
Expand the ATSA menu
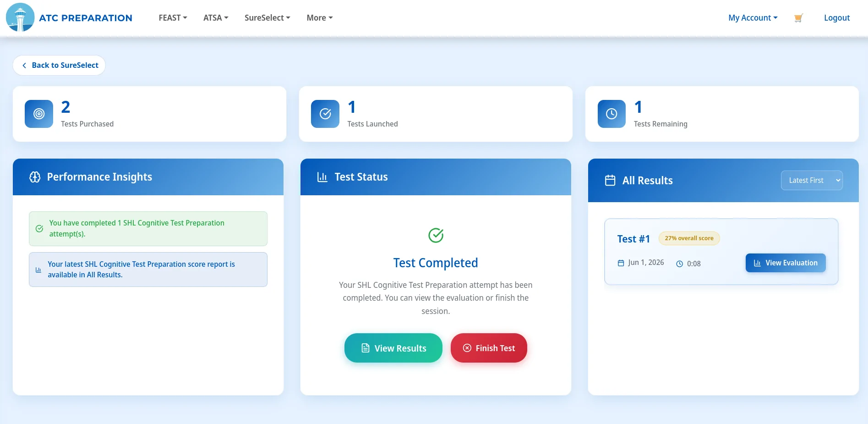point(216,18)
